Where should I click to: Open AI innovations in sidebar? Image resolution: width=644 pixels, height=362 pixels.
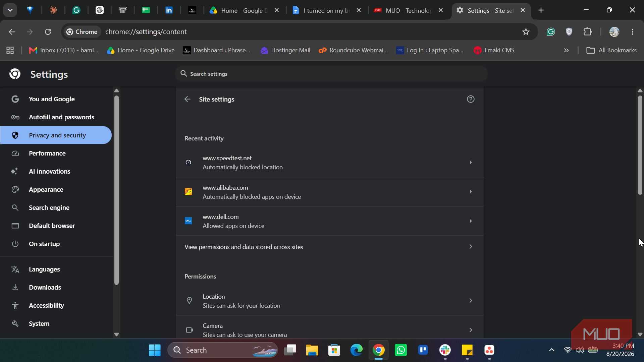tap(56, 172)
